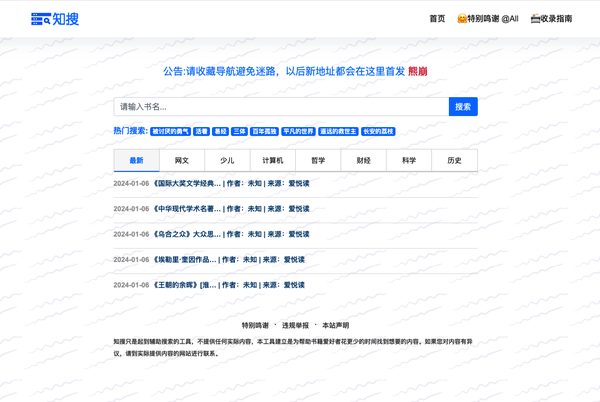The image size is (600, 402).
Task: Click the footer 特别鸣谢 link
Action: tap(255, 326)
